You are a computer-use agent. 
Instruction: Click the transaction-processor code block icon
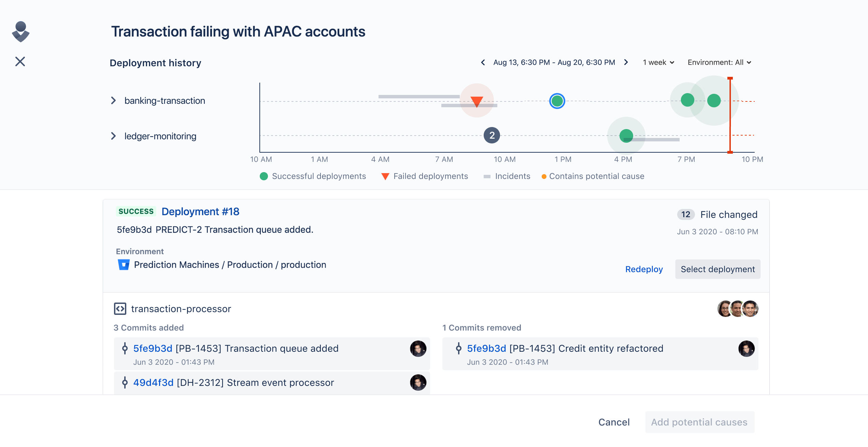[120, 308]
